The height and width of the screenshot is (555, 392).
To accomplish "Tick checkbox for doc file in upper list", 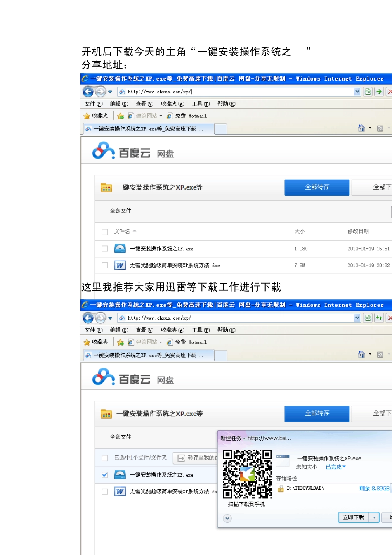I will click(x=105, y=266).
